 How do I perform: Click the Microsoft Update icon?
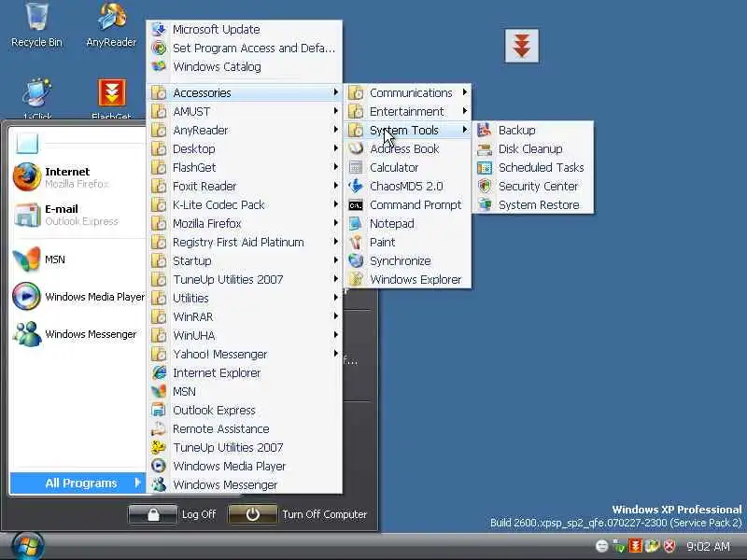pos(159,30)
